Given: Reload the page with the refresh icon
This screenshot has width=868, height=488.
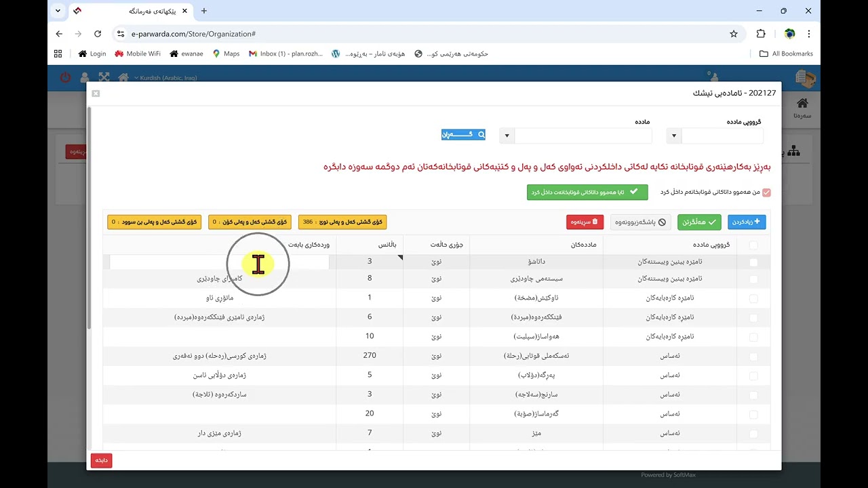Looking at the screenshot, I should (x=98, y=34).
